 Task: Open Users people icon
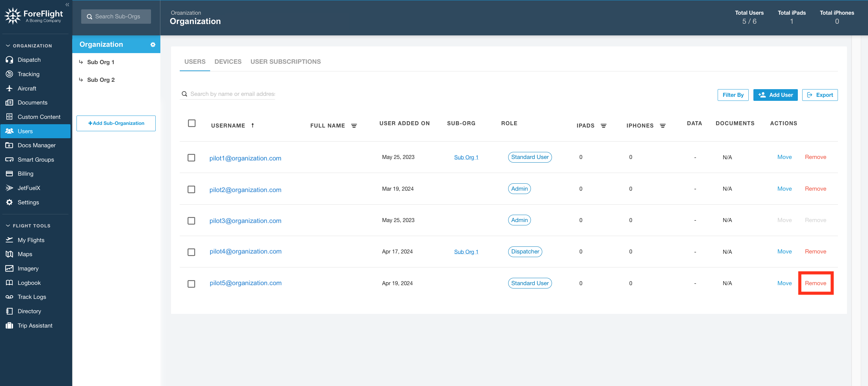(x=9, y=131)
